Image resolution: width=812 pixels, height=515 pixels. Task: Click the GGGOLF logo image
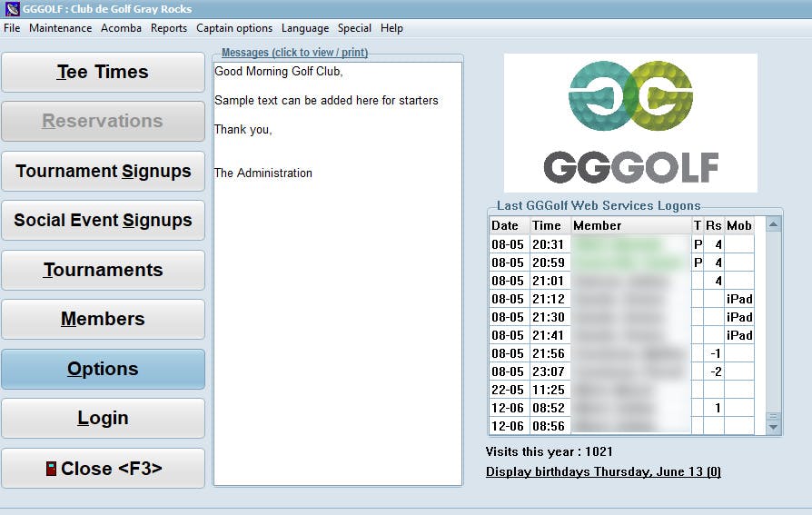[630, 123]
